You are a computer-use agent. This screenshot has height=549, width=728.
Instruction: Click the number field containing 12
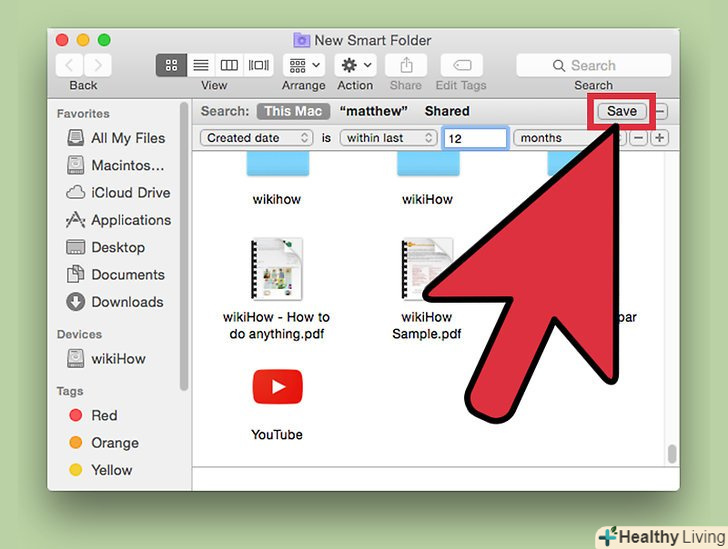pos(475,138)
